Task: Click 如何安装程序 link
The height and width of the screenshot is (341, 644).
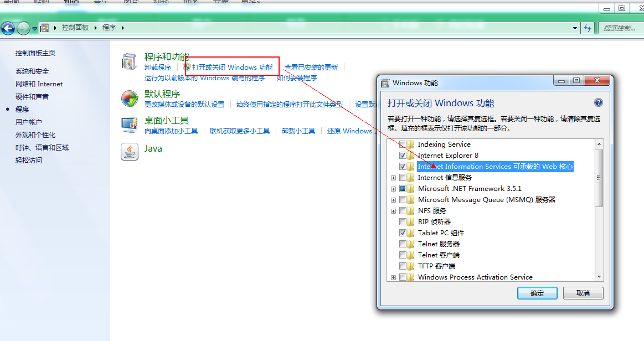Action: (x=297, y=78)
